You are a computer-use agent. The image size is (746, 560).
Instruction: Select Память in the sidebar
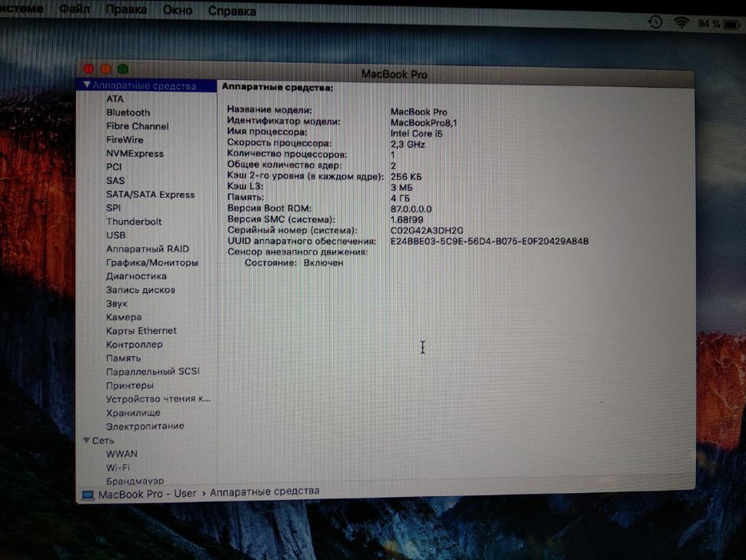coord(123,358)
